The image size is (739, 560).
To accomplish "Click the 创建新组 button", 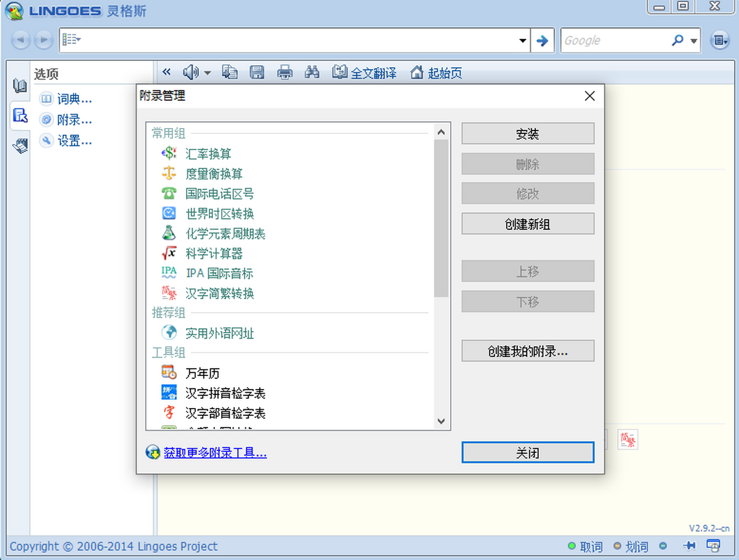I will (528, 224).
